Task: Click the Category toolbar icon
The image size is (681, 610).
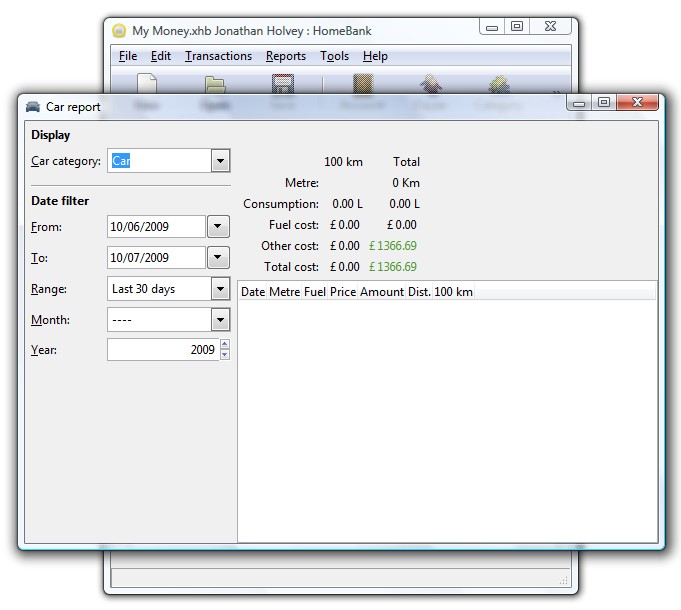Action: point(498,84)
